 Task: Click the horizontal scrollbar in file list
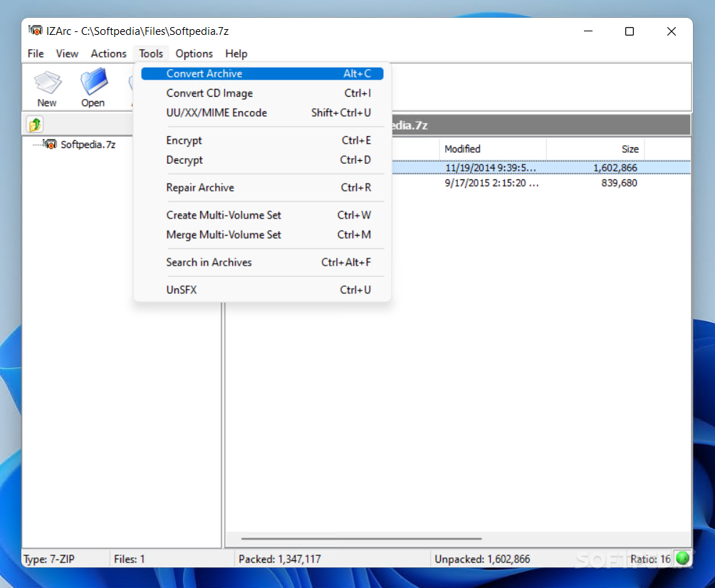tap(361, 538)
